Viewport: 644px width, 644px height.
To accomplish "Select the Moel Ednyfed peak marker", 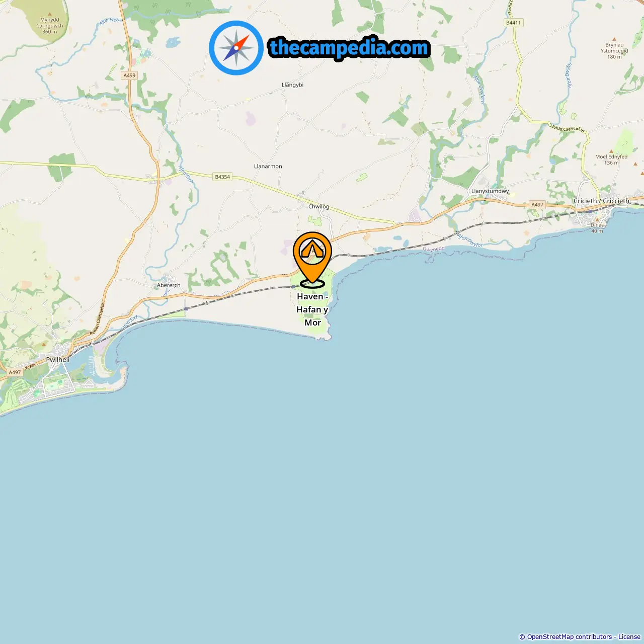I will (x=611, y=151).
